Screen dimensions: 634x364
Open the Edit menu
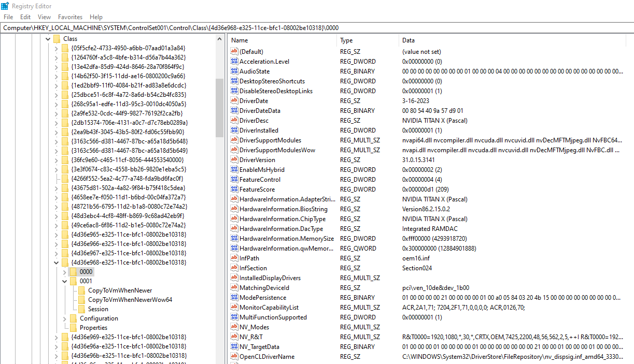click(25, 17)
